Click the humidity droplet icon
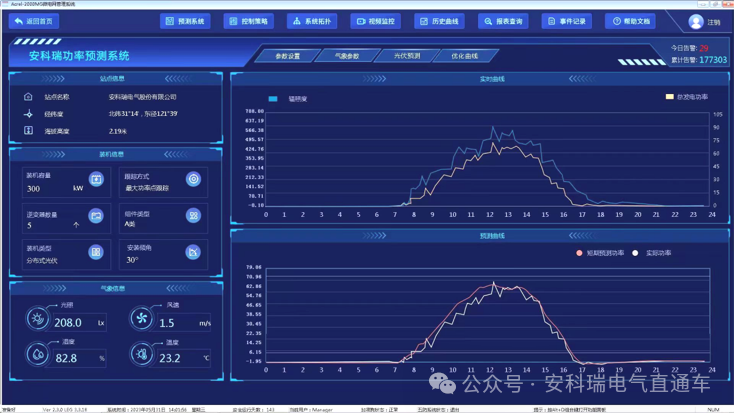 pos(37,354)
